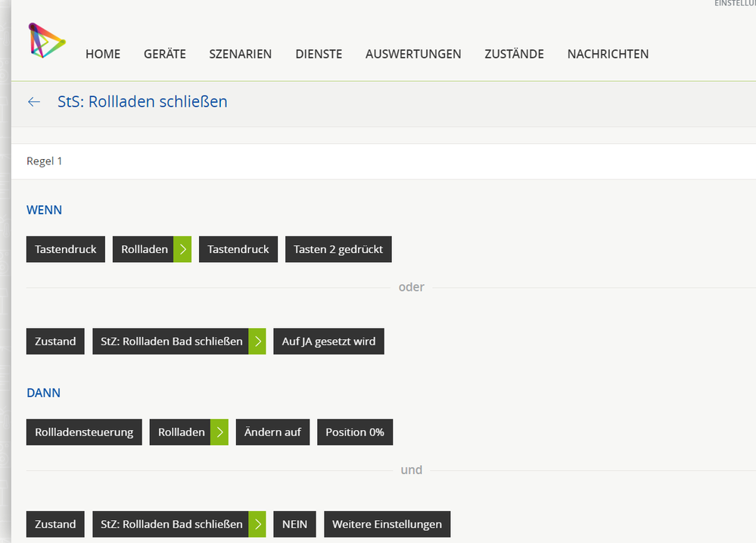
Task: Click green arrow beside Rollladen in WENN row
Action: coord(182,249)
